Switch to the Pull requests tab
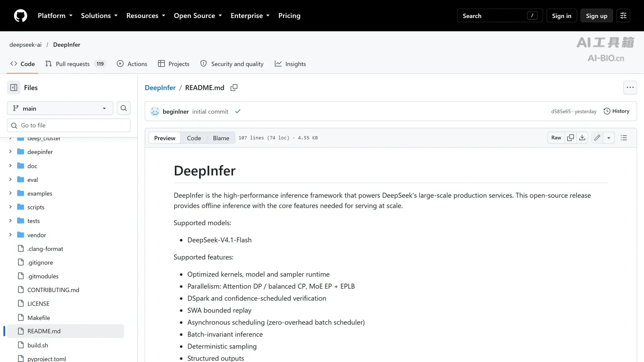Screen dimensions: 644x362 pos(76,64)
